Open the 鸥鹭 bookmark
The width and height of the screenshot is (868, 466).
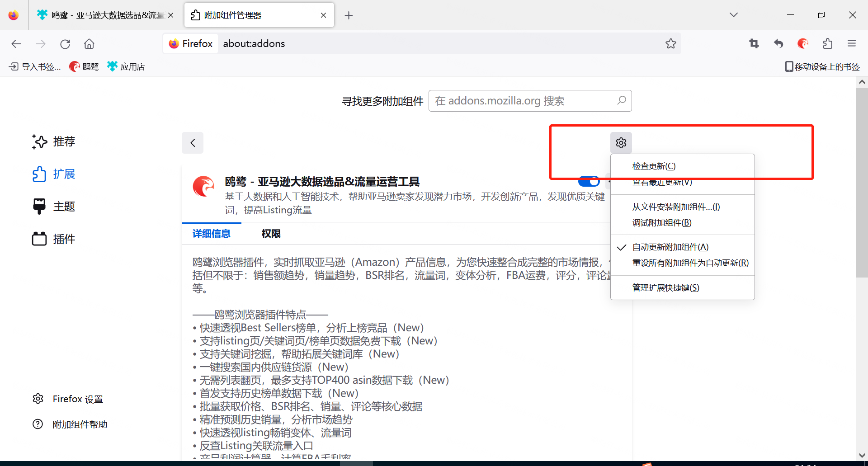(84, 66)
